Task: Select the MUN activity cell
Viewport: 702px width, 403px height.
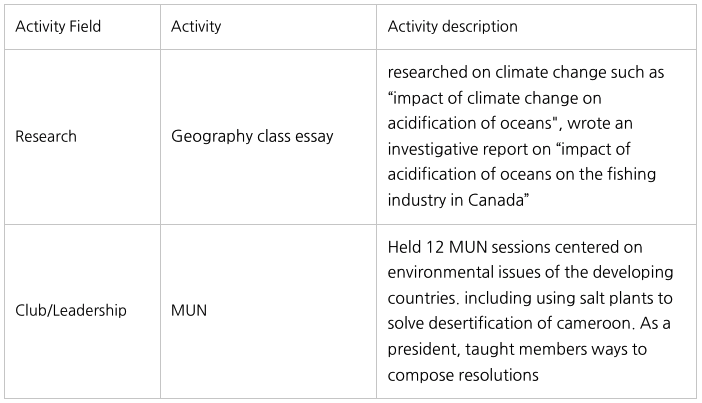Action: [x=189, y=310]
